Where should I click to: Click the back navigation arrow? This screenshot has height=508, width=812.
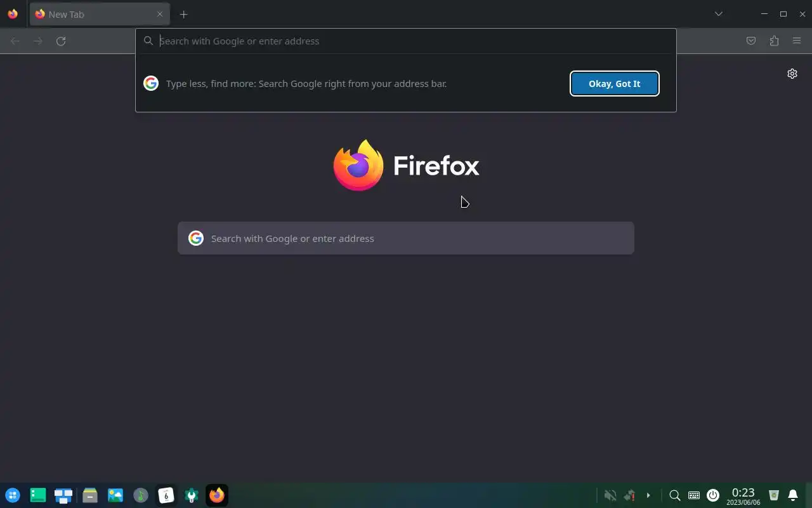[15, 41]
